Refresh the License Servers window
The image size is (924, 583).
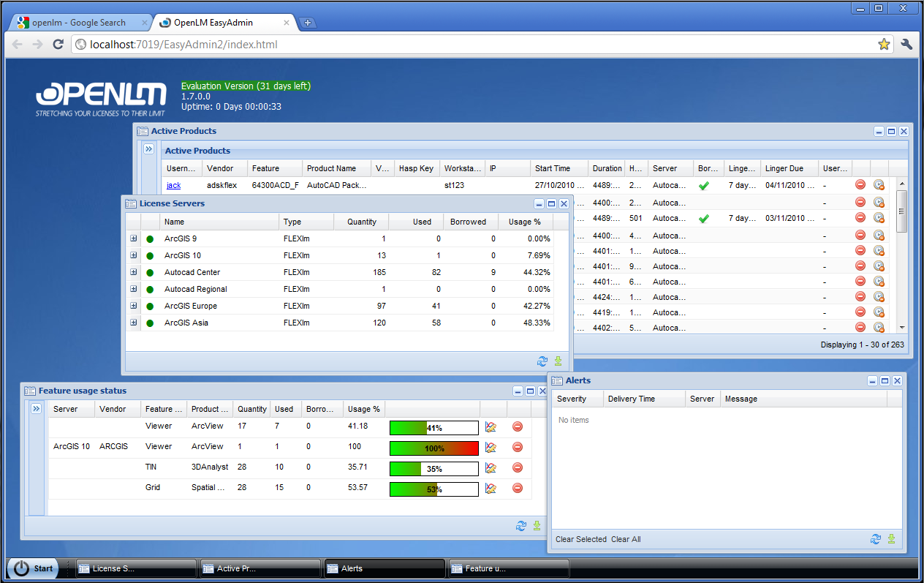click(x=542, y=361)
